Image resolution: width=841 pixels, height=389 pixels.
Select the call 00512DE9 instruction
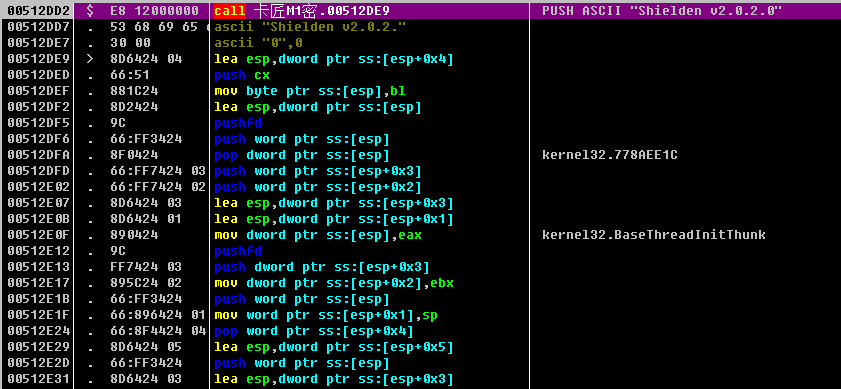302,10
